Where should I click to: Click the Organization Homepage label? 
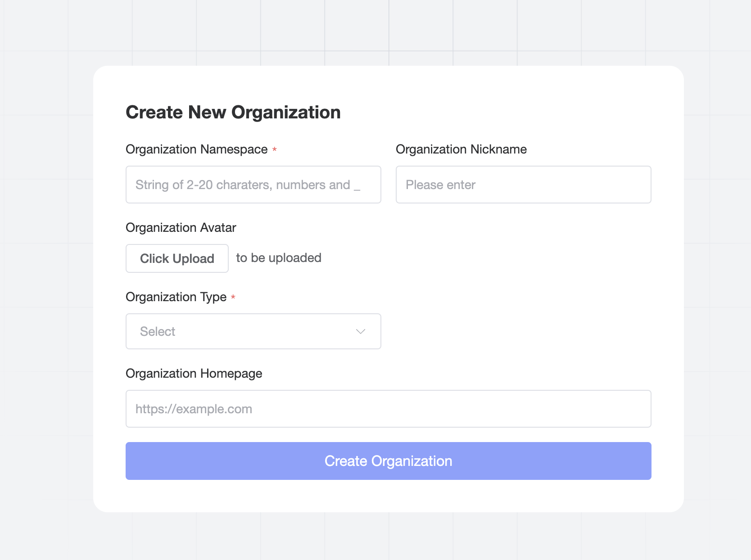click(194, 373)
